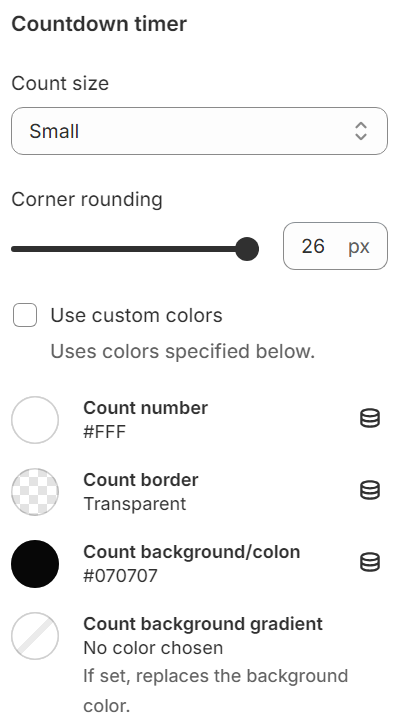Click the Corner rounding slider handle
This screenshot has height=726, width=400.
(247, 249)
